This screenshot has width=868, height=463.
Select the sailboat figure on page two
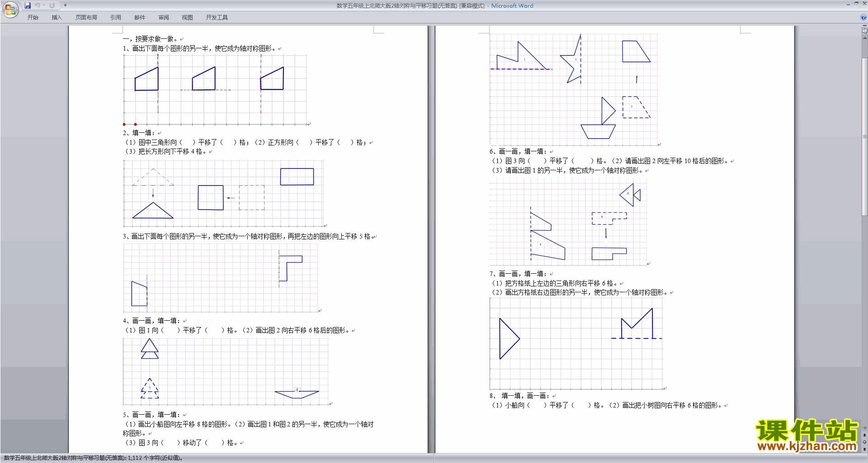[598, 118]
